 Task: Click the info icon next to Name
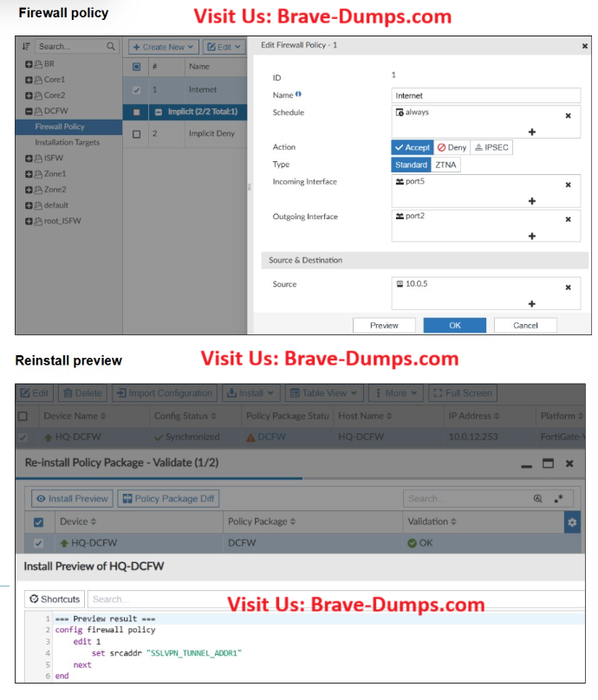[x=299, y=94]
